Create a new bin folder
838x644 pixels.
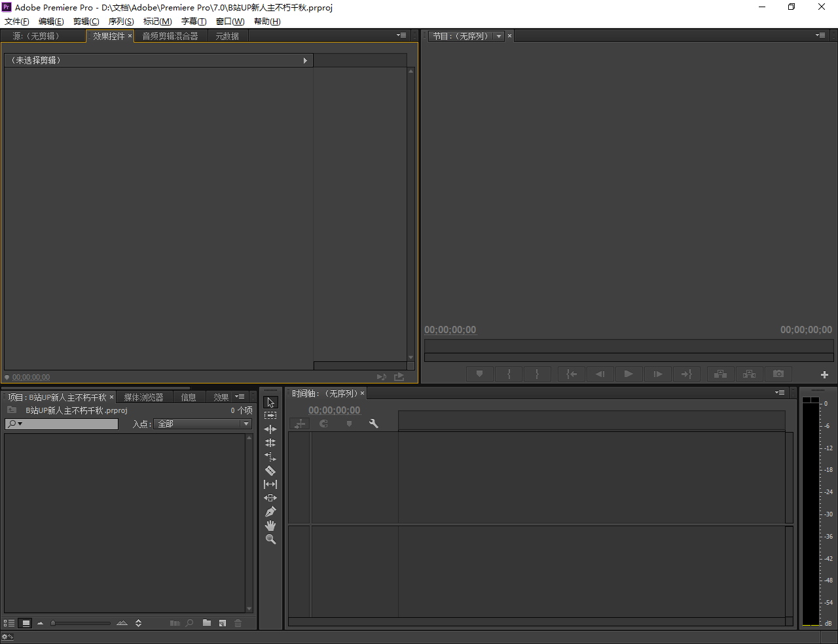(207, 623)
